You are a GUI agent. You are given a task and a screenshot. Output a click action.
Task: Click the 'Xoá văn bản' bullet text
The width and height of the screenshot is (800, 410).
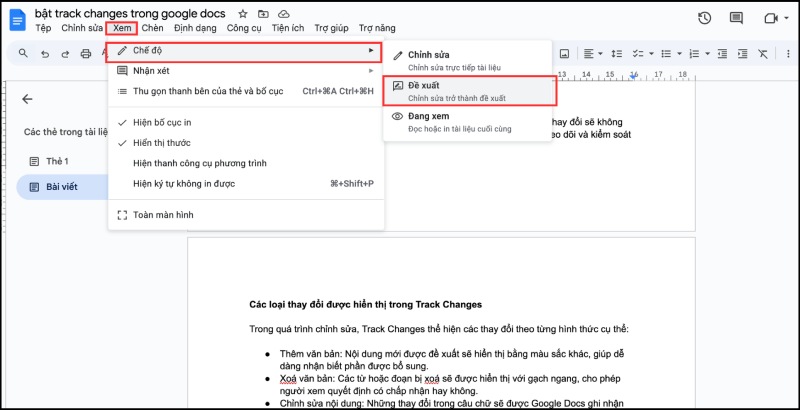(x=451, y=385)
